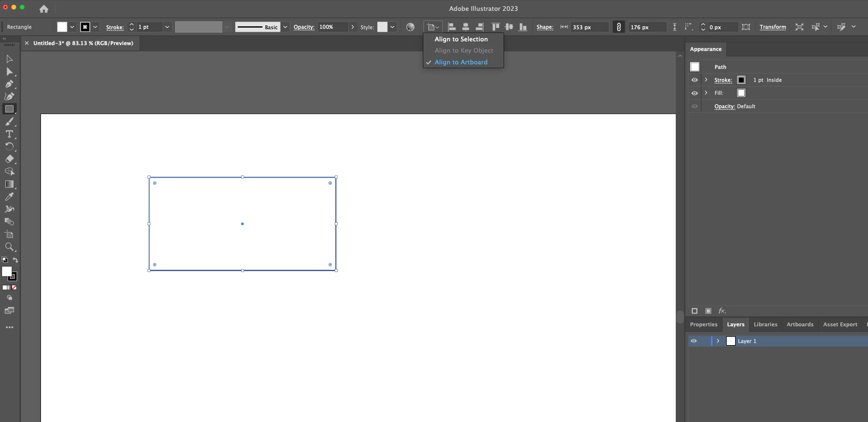Select the Curvature tool
868x422 pixels.
(9, 97)
